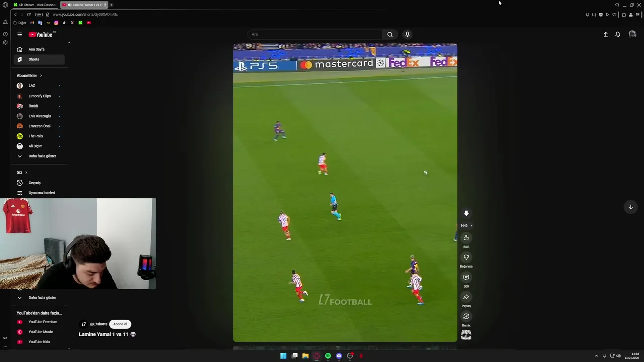Open YouTube Kids link

click(39, 342)
